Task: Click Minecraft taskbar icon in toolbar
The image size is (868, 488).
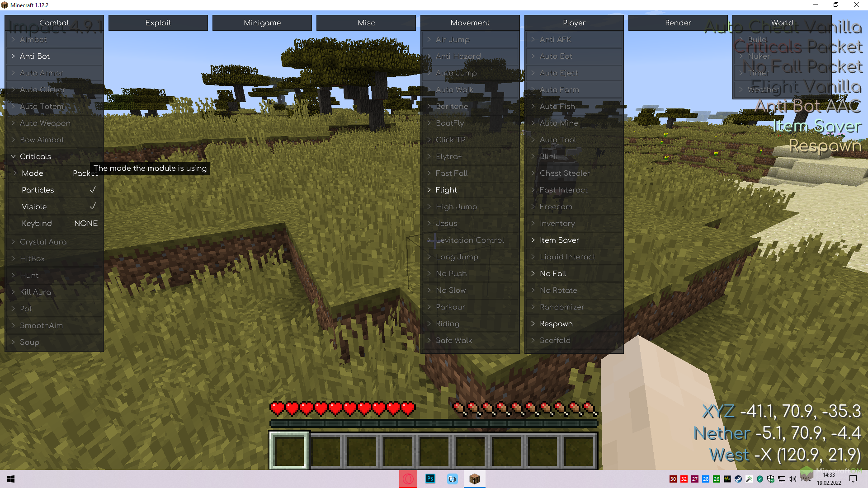Action: (475, 479)
